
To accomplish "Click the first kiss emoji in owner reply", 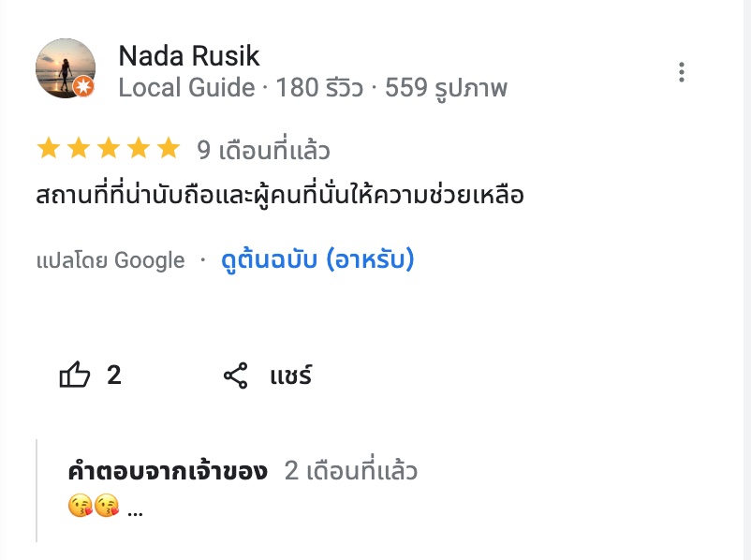I will [x=81, y=508].
